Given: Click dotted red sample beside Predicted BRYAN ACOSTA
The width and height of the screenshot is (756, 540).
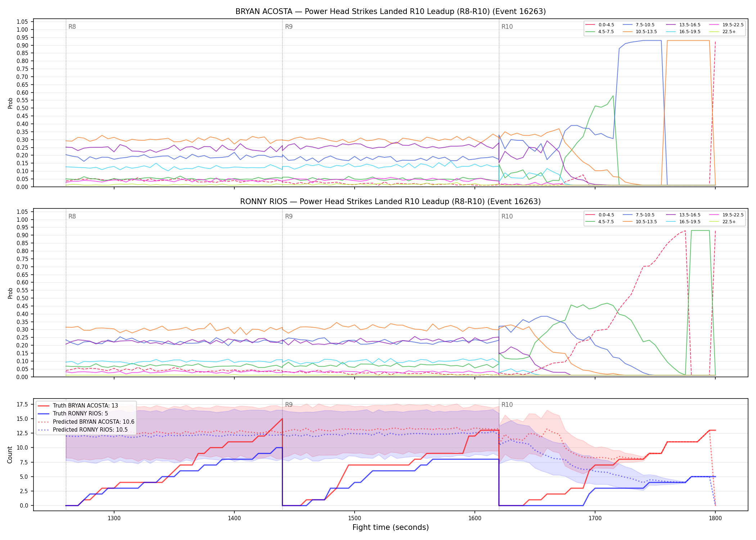Looking at the screenshot, I should point(43,422).
